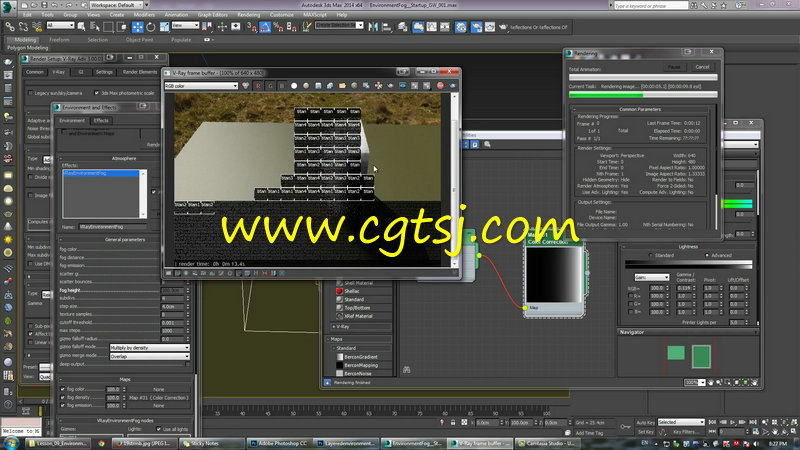Open the Selected key filter dropdown
The image size is (800, 450).
(x=681, y=422)
